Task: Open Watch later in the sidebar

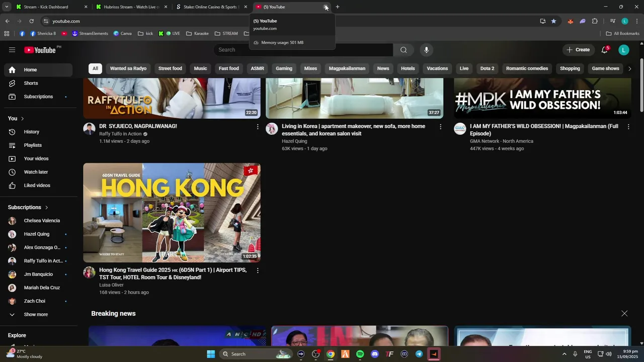Action: pos(39,172)
